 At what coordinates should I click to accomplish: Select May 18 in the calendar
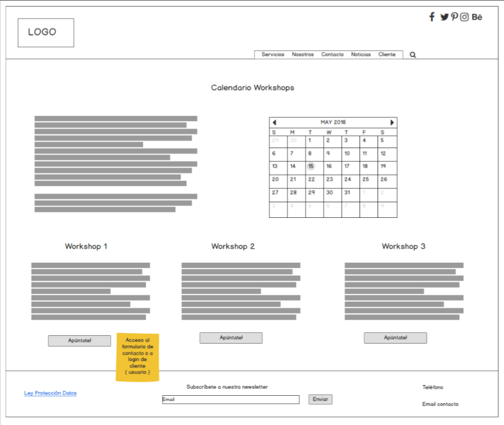pyautogui.click(x=368, y=168)
